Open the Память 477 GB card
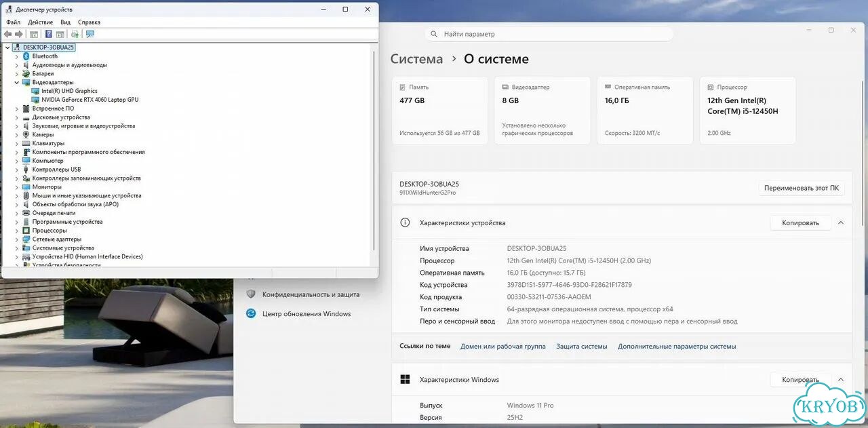The width and height of the screenshot is (868, 428). point(439,110)
